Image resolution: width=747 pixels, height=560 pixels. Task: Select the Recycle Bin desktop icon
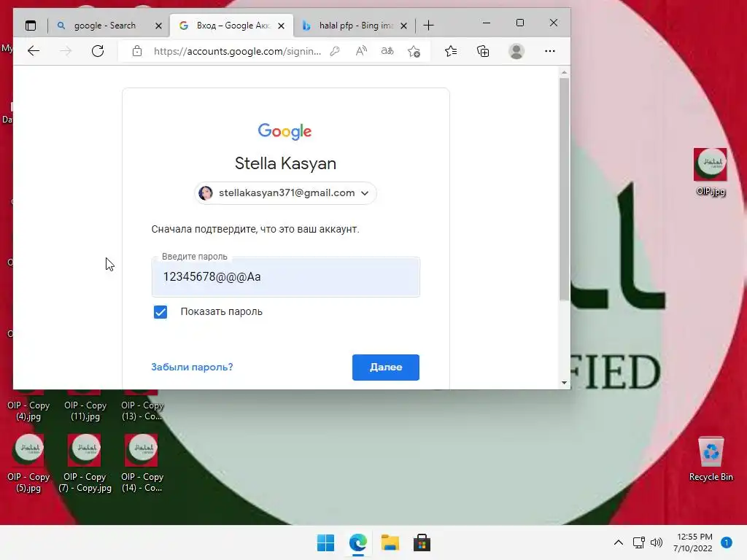point(711,459)
